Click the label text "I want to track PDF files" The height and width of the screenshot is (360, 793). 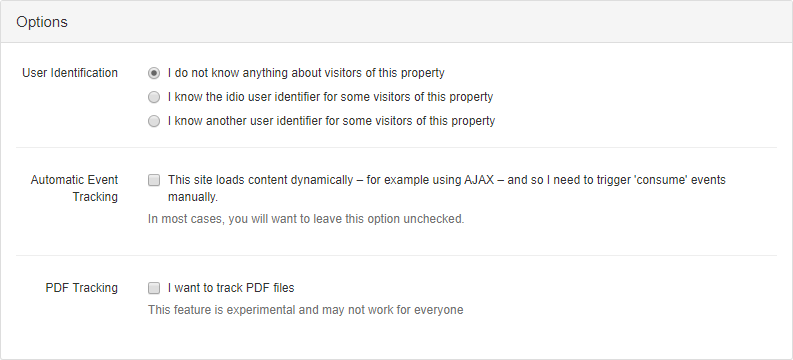pyautogui.click(x=231, y=288)
